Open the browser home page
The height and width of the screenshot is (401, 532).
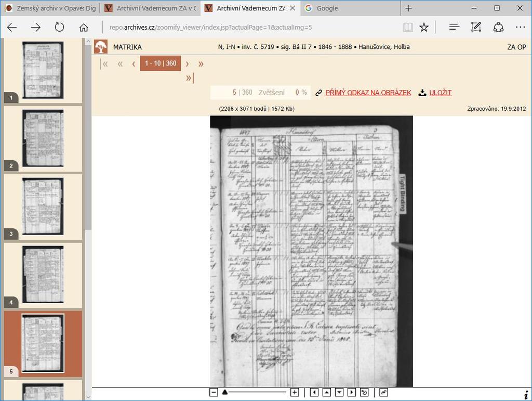click(84, 27)
